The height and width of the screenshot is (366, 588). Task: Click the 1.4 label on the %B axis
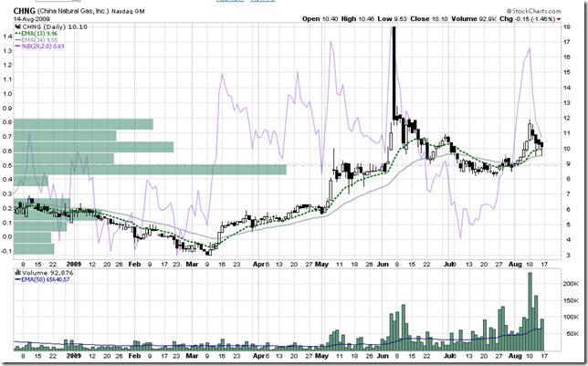[7, 37]
